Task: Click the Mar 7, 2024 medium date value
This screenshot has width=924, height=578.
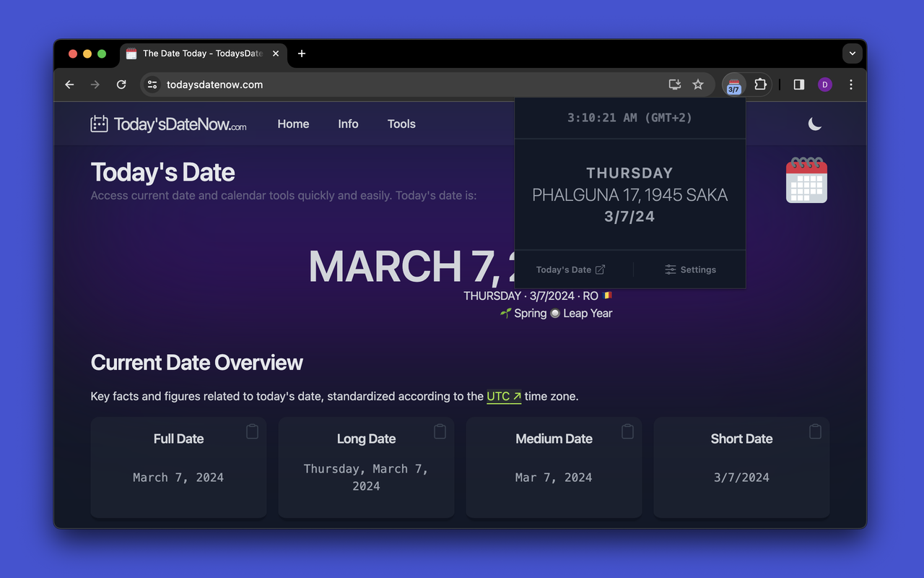Action: [x=554, y=478]
